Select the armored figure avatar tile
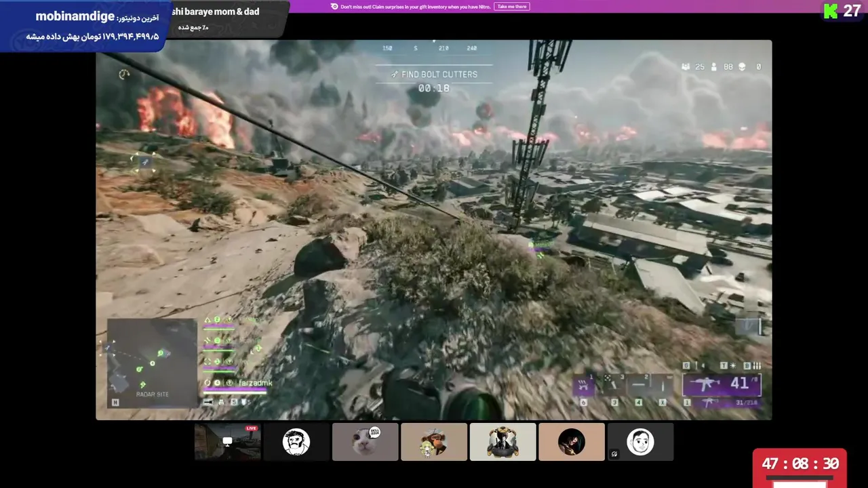Image resolution: width=868 pixels, height=488 pixels. tap(502, 442)
